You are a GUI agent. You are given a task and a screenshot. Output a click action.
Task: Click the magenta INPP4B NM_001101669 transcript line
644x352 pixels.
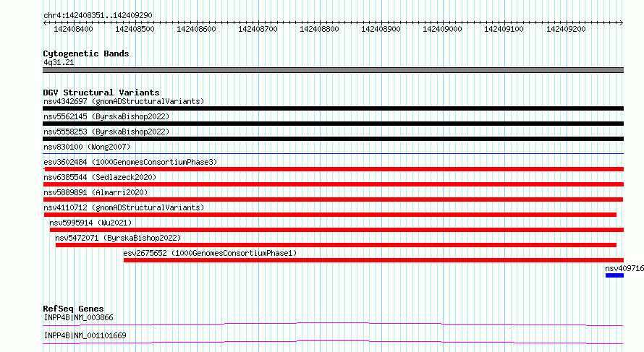click(333, 342)
